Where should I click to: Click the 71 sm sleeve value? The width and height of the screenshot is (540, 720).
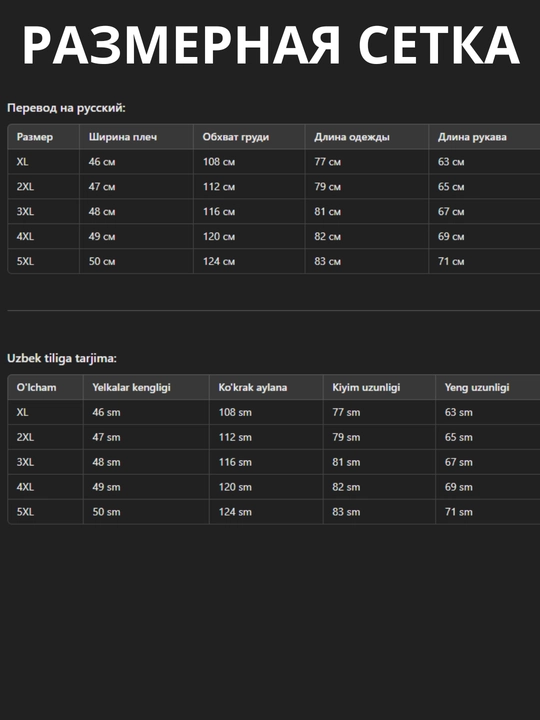coord(458,512)
